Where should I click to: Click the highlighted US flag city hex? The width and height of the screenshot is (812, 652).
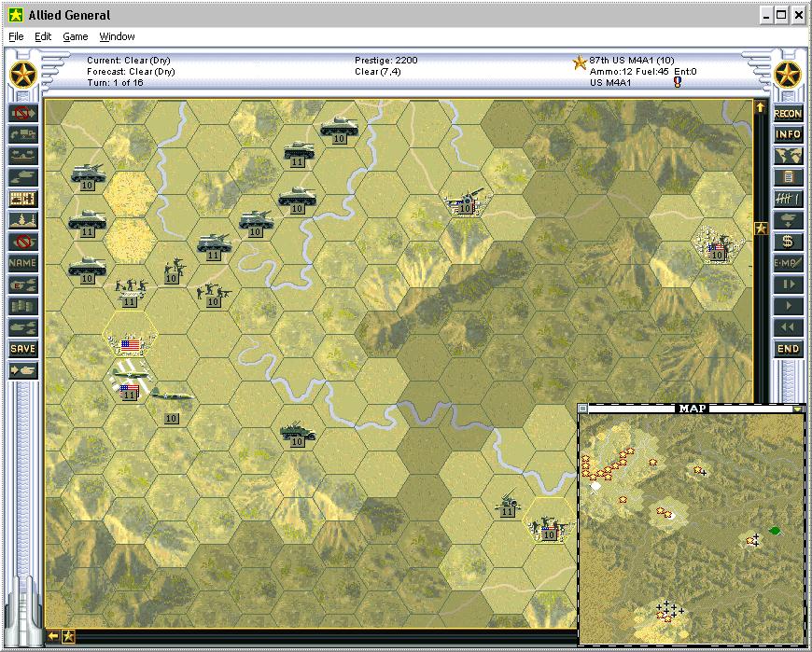(130, 335)
